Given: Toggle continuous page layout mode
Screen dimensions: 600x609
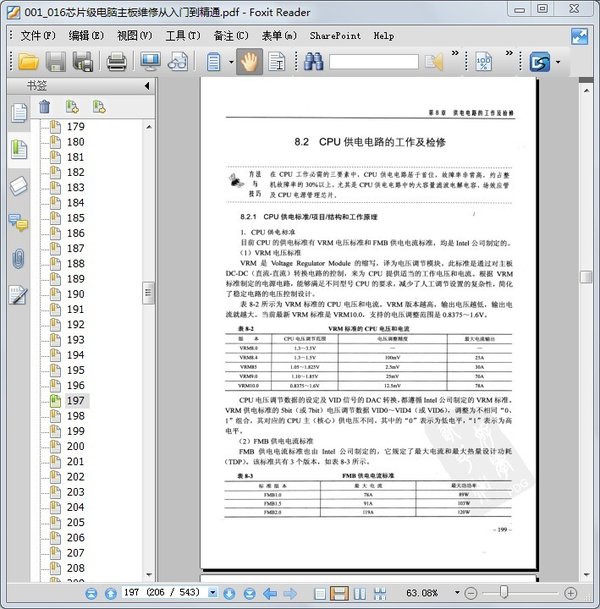Looking at the screenshot, I should point(340,593).
